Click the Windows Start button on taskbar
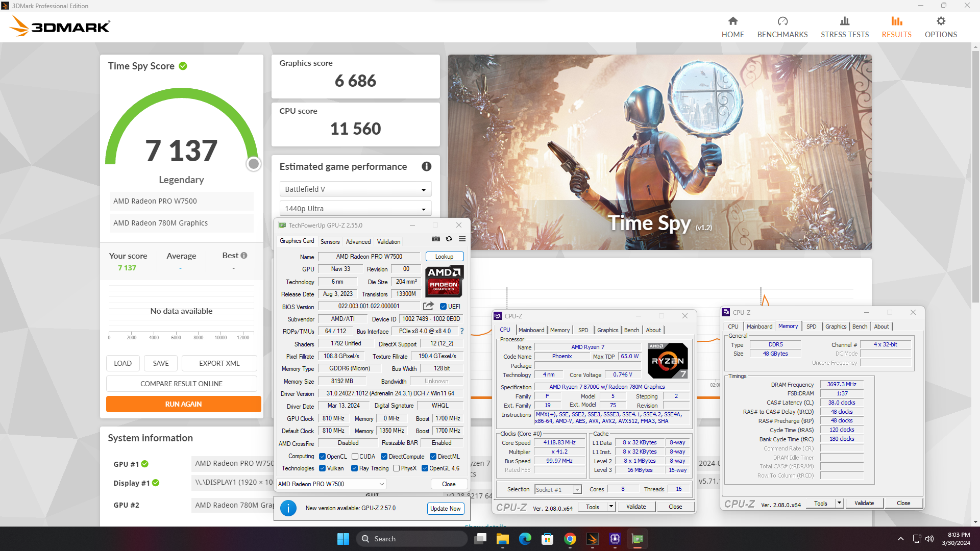 [x=343, y=539]
